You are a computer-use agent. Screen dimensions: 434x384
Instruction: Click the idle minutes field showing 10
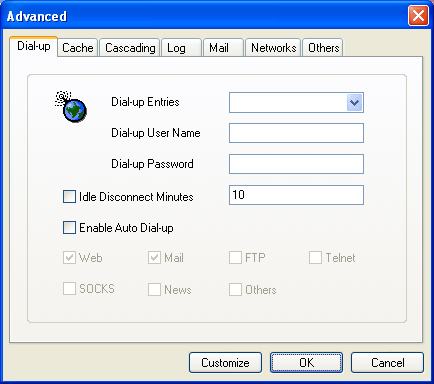pyautogui.click(x=296, y=195)
